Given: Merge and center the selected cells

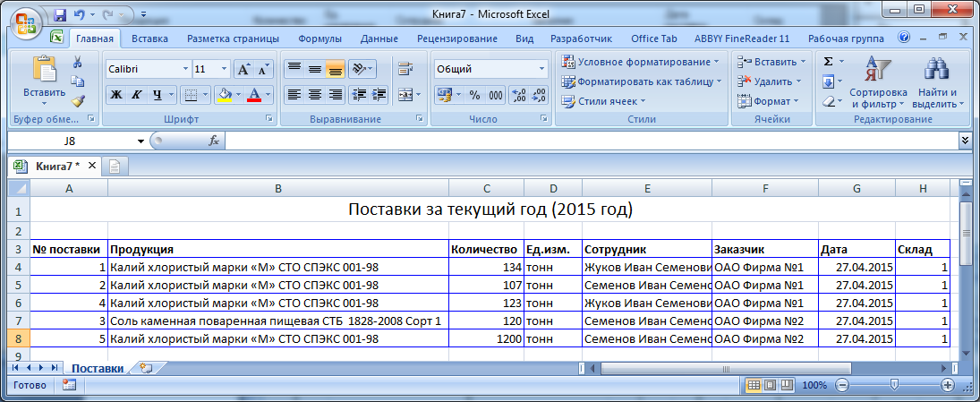Looking at the screenshot, I should 405,95.
